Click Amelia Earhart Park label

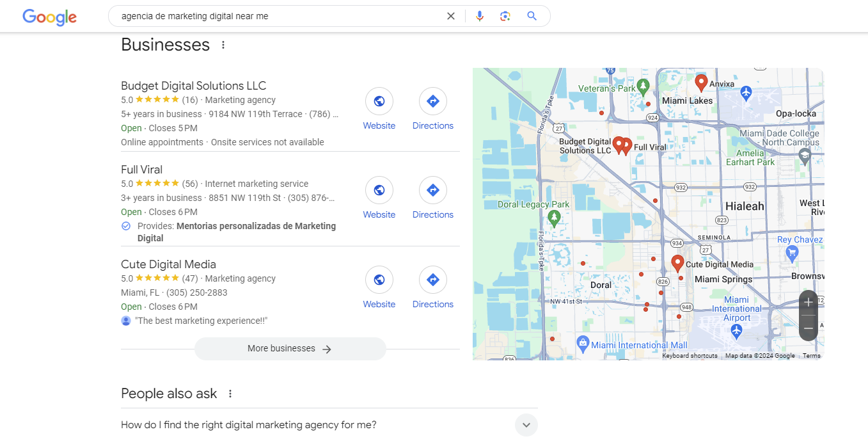click(750, 157)
